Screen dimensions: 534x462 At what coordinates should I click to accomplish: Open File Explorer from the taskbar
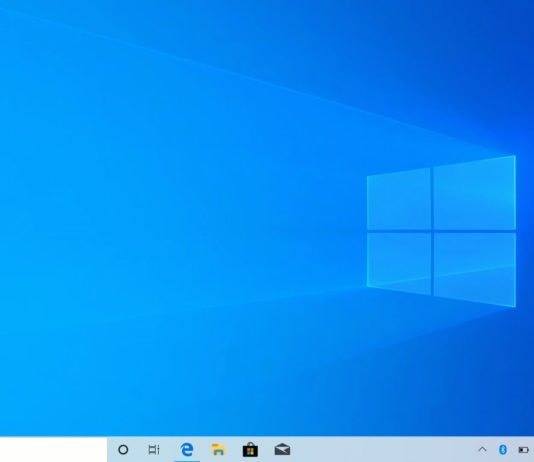218,450
